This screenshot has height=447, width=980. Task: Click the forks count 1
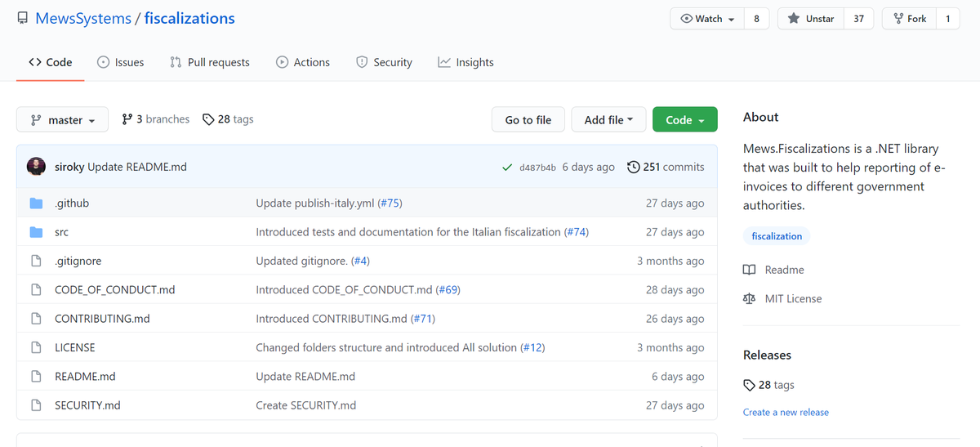coord(947,19)
